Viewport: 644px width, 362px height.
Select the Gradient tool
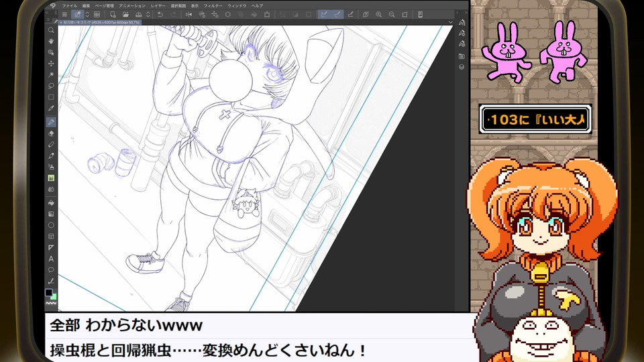(51, 214)
